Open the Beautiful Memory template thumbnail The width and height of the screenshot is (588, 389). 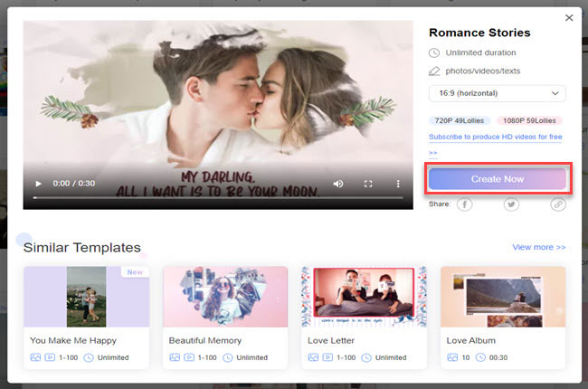coord(225,297)
